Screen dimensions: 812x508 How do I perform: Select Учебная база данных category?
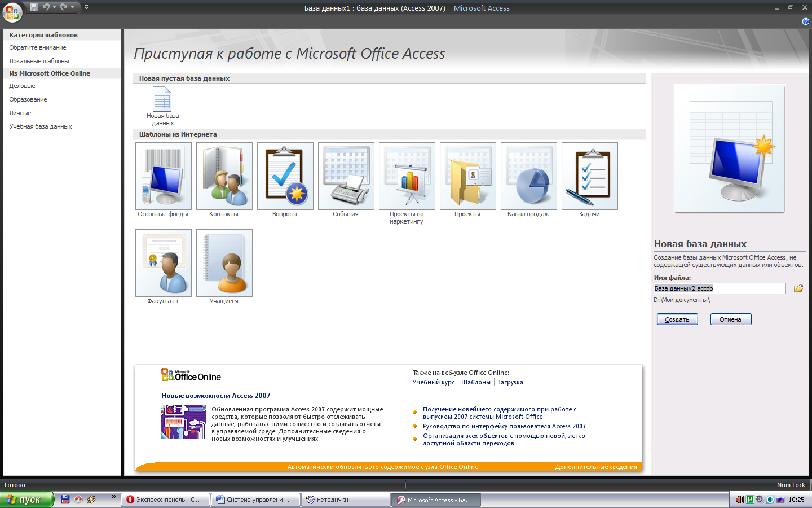pos(41,126)
